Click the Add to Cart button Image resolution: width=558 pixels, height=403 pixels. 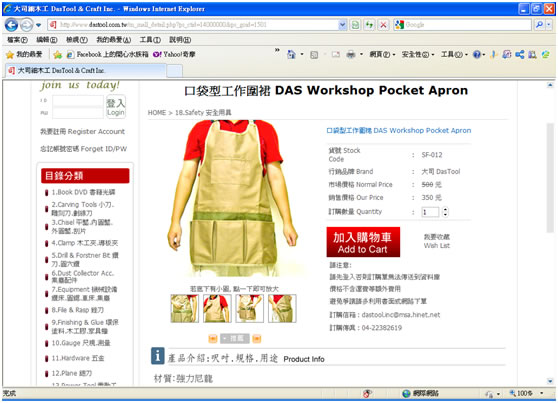pos(363,242)
